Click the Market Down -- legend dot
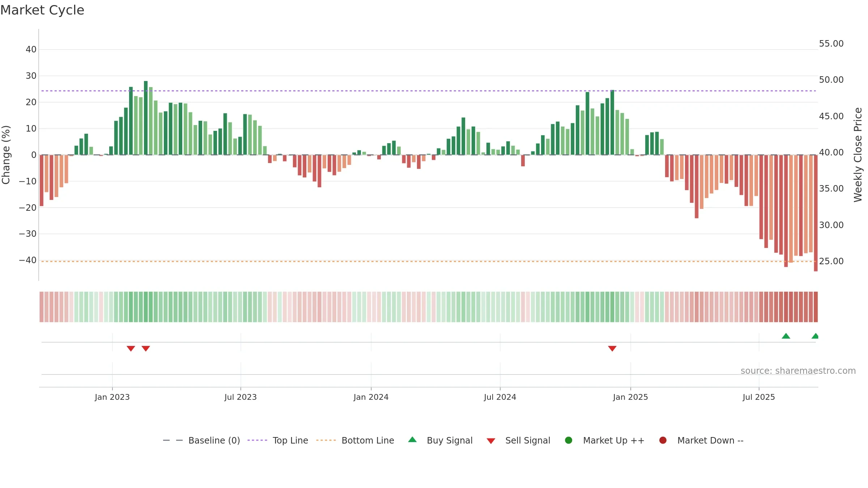 tap(663, 440)
